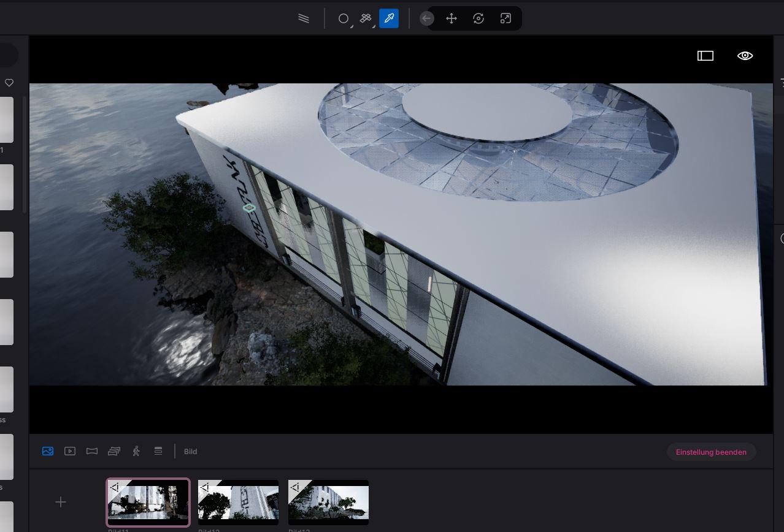Select the circle shape tool in toolbar
Screen dimensions: 784x532
344,18
